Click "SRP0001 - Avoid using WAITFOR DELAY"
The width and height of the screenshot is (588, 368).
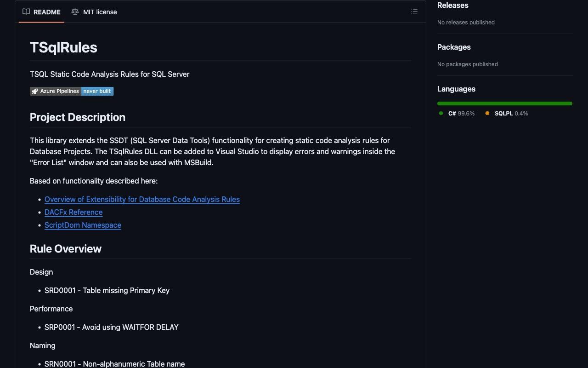click(x=112, y=327)
